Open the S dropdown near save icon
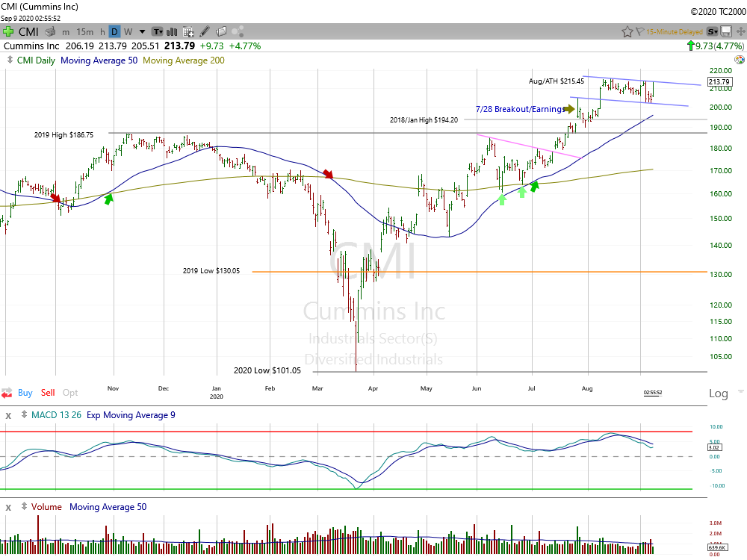747x560 pixels. pos(713,31)
